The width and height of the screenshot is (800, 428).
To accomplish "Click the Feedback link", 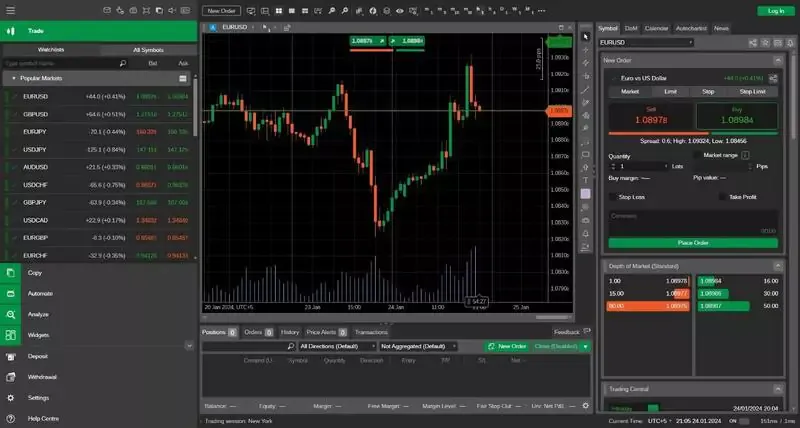I will (x=571, y=332).
